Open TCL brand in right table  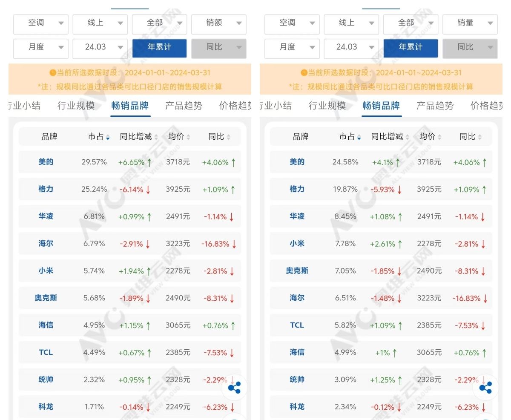pos(297,325)
